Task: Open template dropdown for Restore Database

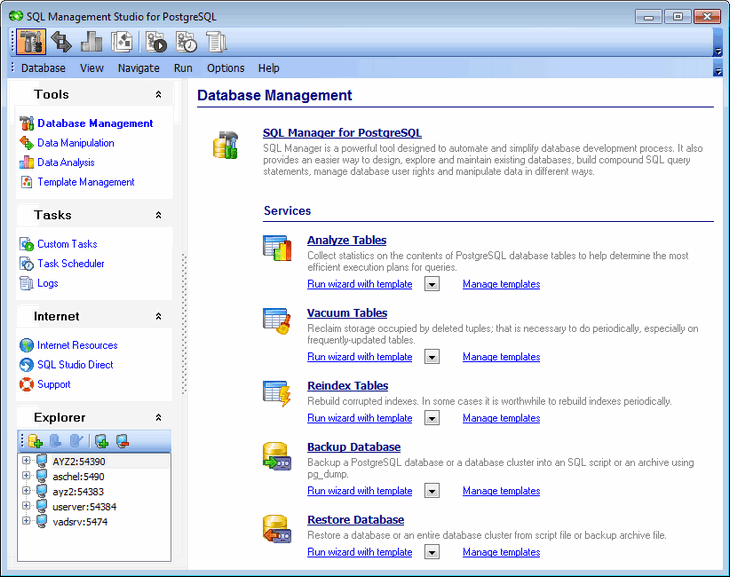Action: pos(432,552)
